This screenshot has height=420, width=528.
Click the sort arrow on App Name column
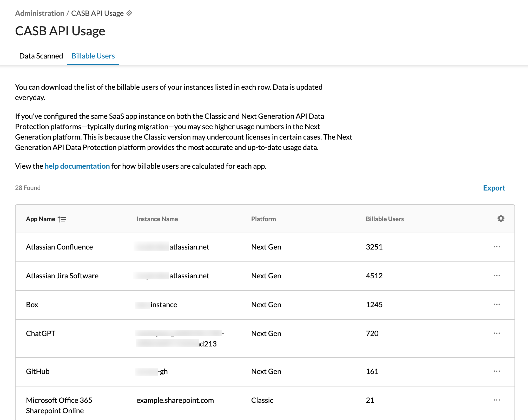coord(62,219)
